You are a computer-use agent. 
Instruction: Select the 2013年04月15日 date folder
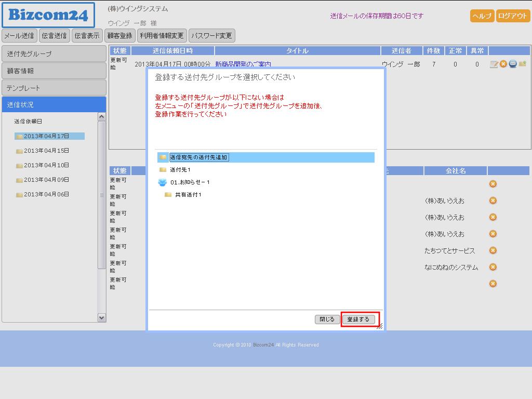pos(46,151)
